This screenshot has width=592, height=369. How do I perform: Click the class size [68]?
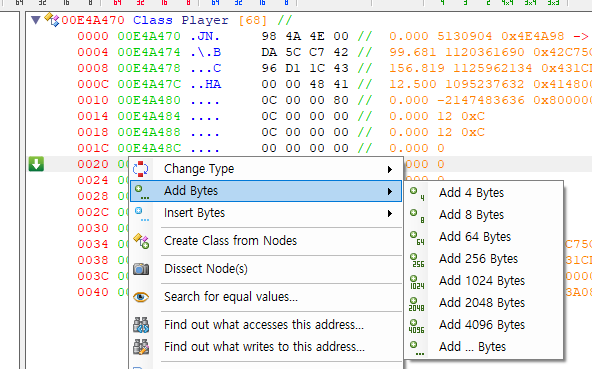coord(253,20)
